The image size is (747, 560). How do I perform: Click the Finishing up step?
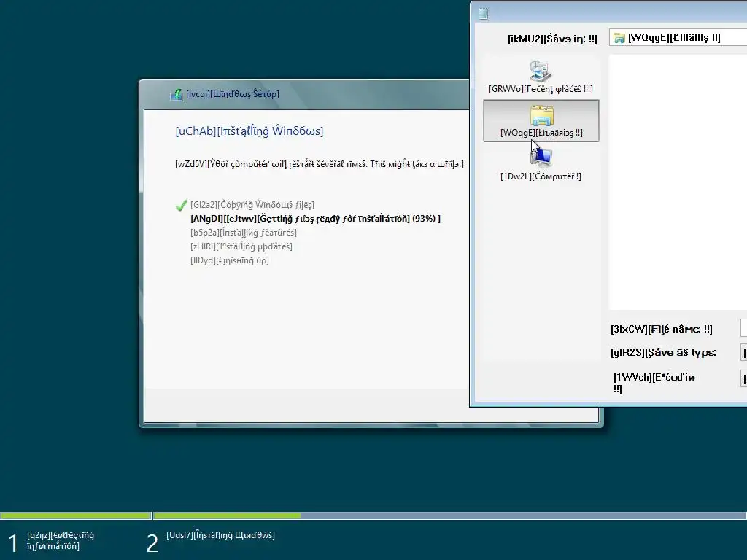230,260
